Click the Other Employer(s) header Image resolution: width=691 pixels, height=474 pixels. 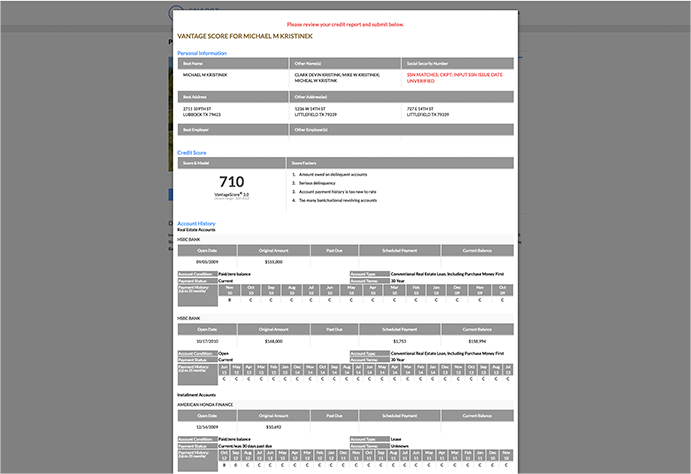(401, 130)
